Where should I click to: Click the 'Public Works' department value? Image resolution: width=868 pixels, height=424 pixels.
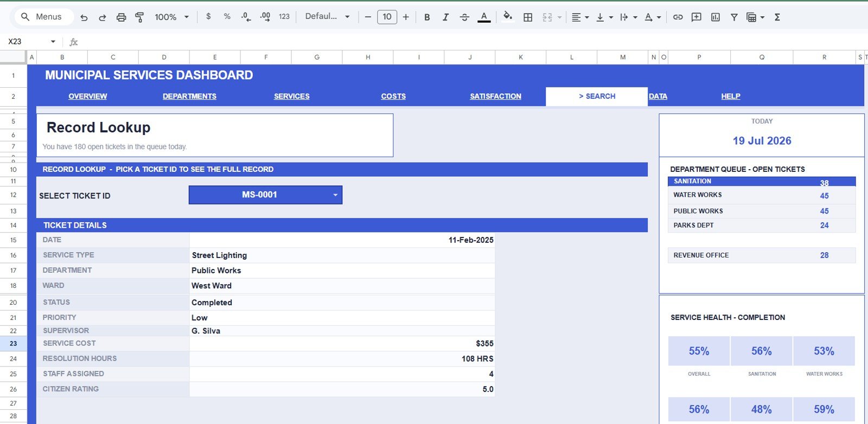pos(216,270)
